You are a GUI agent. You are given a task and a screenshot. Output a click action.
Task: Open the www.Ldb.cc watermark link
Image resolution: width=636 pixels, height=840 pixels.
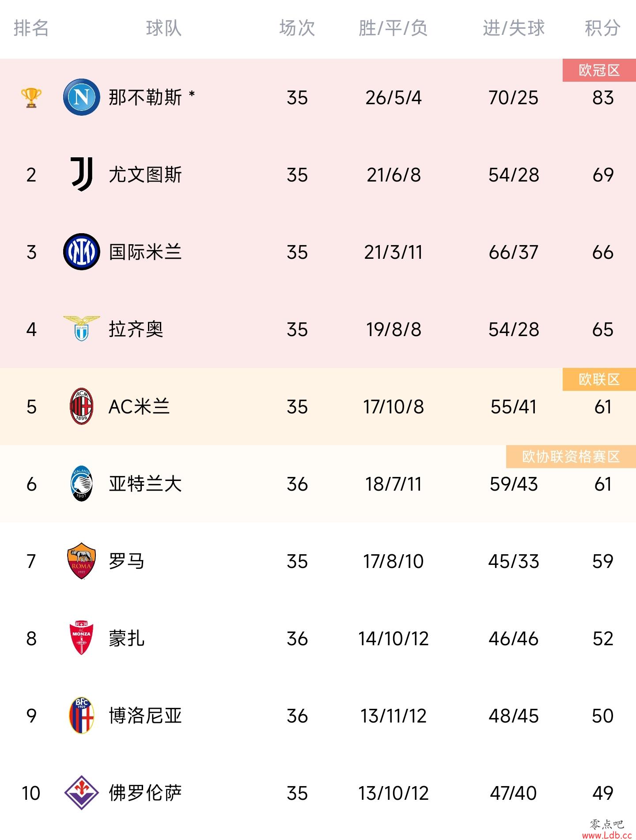click(x=606, y=835)
